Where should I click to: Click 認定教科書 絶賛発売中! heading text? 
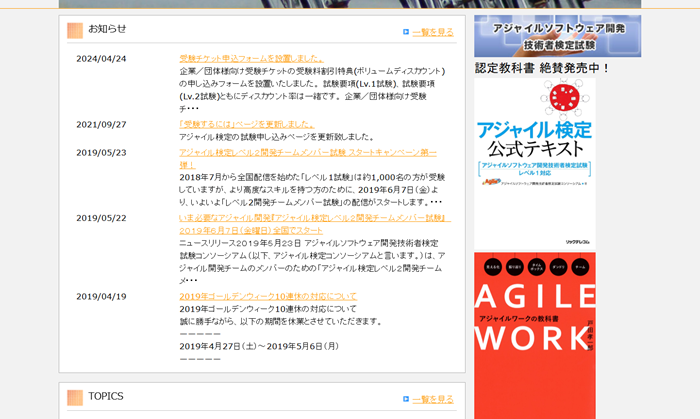[x=542, y=68]
